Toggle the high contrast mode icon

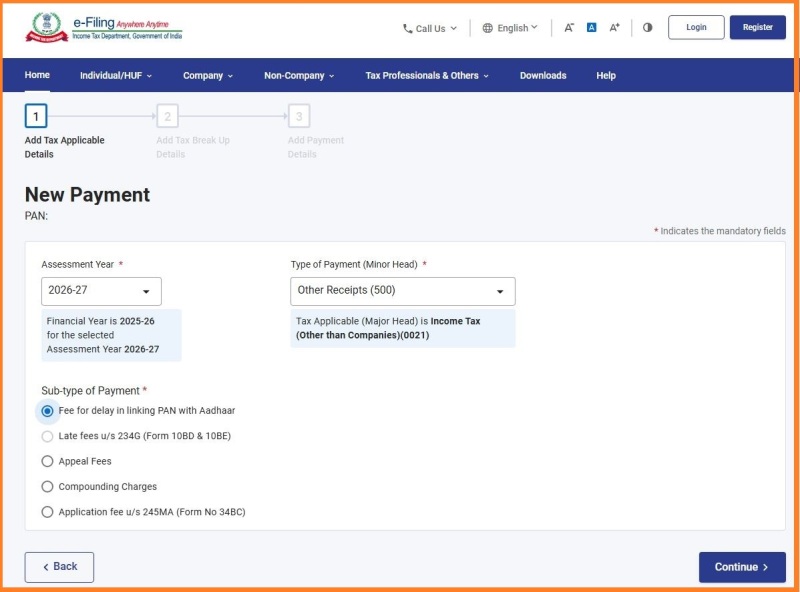pos(647,28)
